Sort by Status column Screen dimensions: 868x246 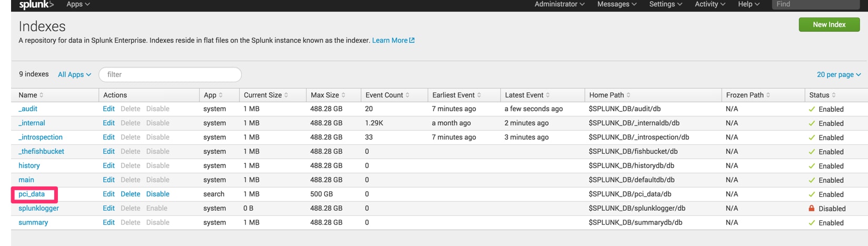tap(823, 95)
